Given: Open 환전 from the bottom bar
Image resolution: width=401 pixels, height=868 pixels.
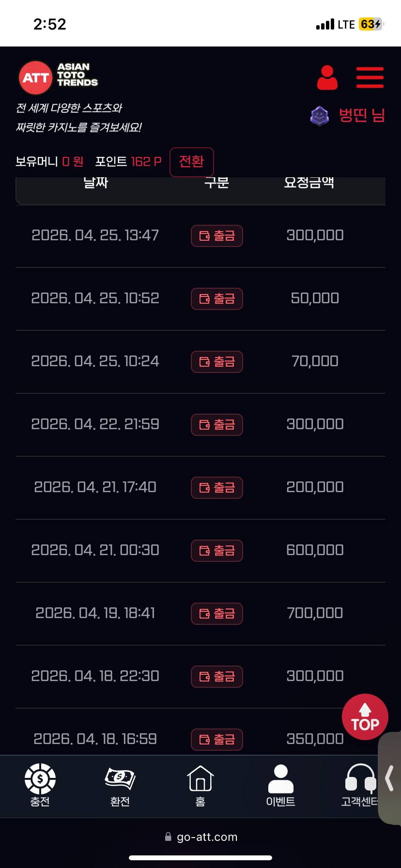Looking at the screenshot, I should point(120,785).
